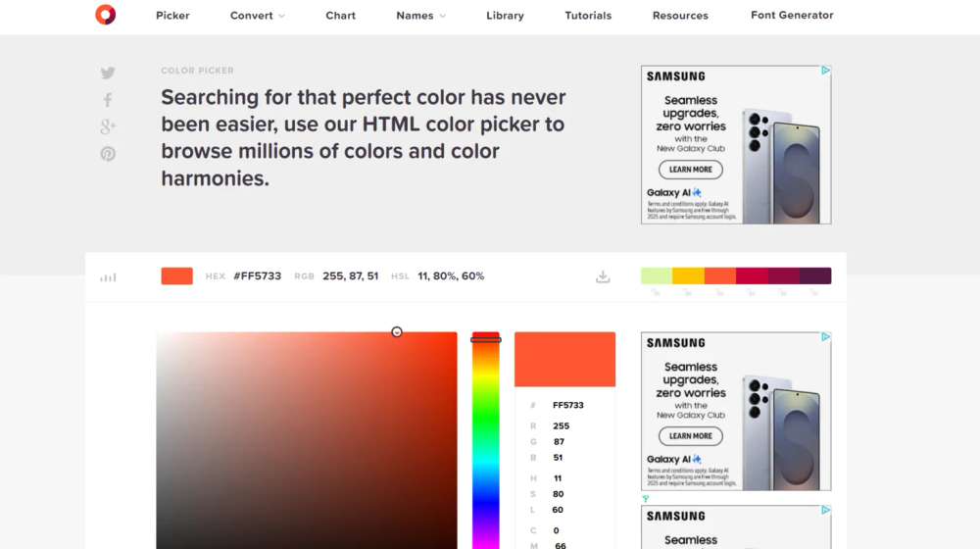Click the L value field 60
The image size is (980, 549).
click(x=558, y=510)
